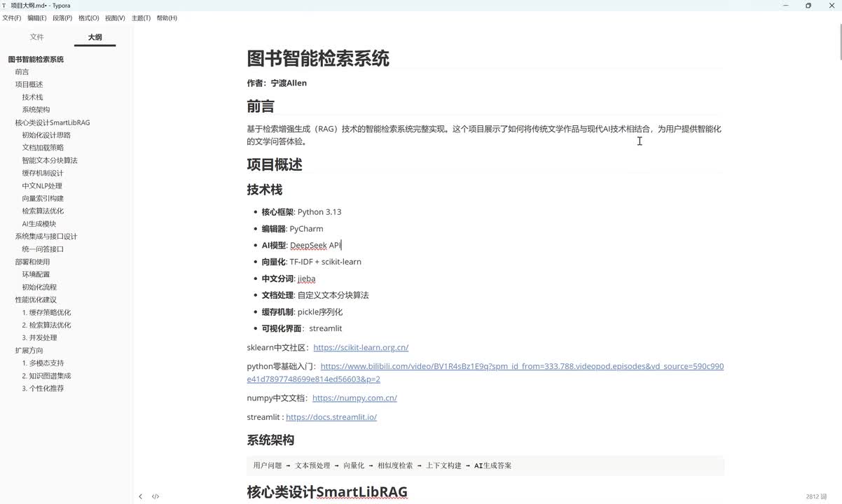Screen dimensions: 842x504
Task: Click the 用户问题 flow code block
Action: [485, 465]
